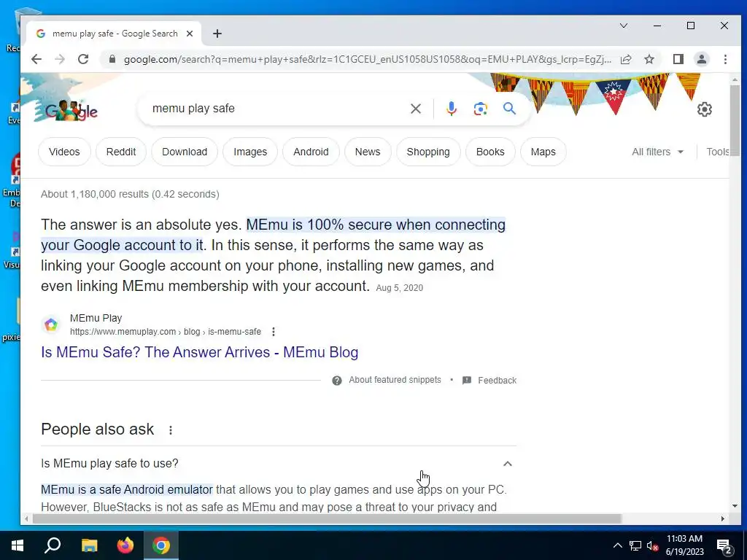747x560 pixels.
Task: Open About featured snippets
Action: [395, 380]
